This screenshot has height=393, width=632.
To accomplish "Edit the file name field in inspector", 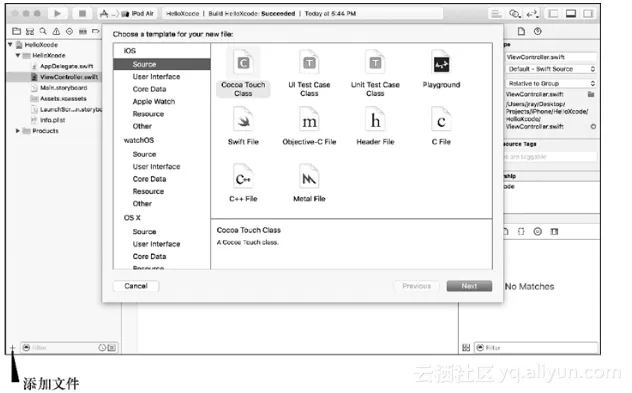I will point(551,57).
